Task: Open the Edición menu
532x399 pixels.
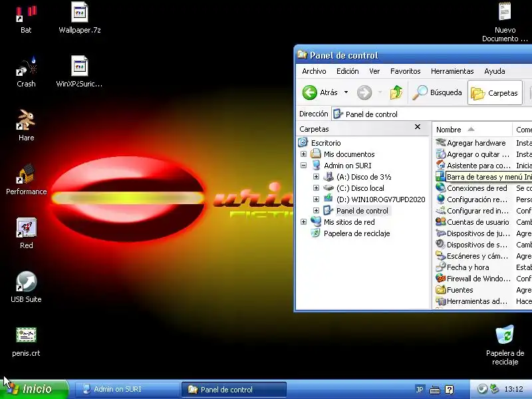Action: tap(347, 71)
